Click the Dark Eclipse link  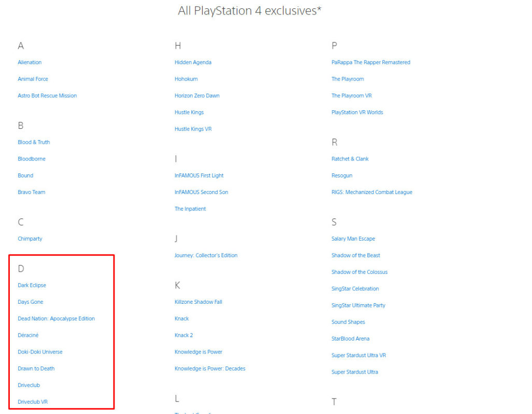pos(32,285)
